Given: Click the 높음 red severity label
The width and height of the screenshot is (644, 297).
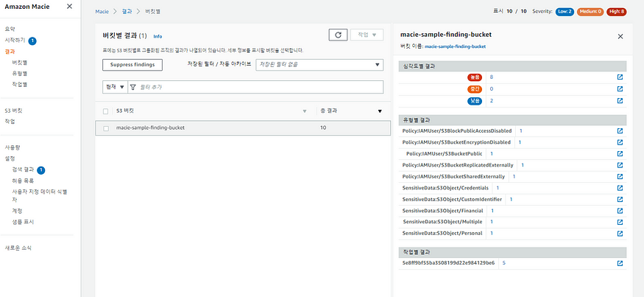Looking at the screenshot, I should [475, 77].
